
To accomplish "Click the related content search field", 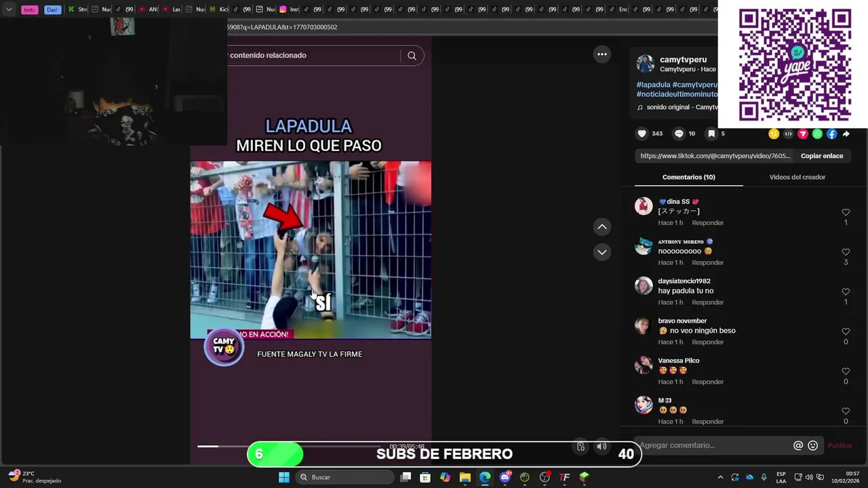I will [x=315, y=56].
